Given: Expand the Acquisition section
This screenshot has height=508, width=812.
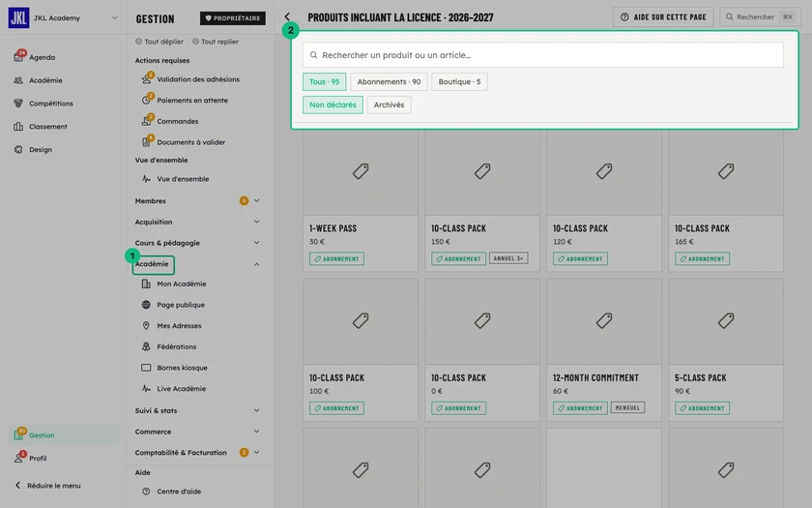Looking at the screenshot, I should point(256,222).
